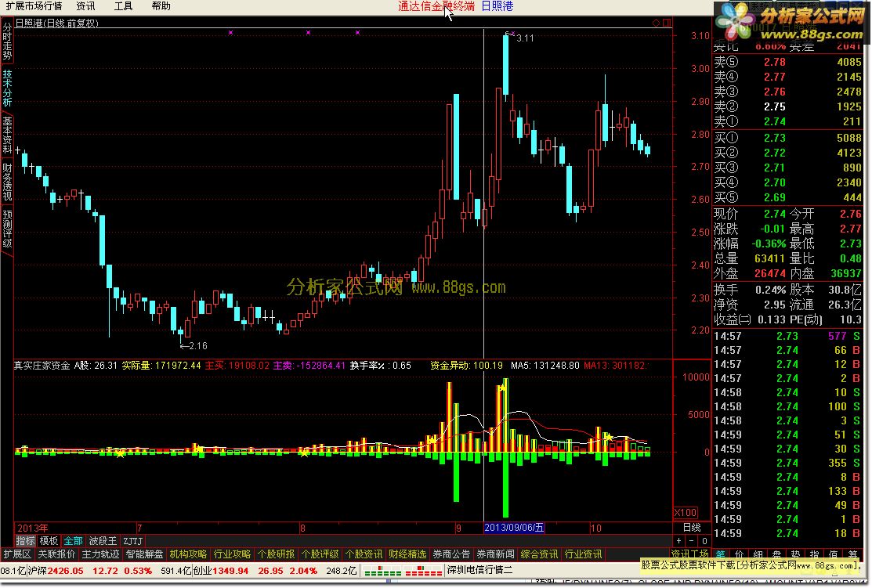Click the red market breadth indicator icon
Viewport: 872px width, 588px height.
click(424, 571)
